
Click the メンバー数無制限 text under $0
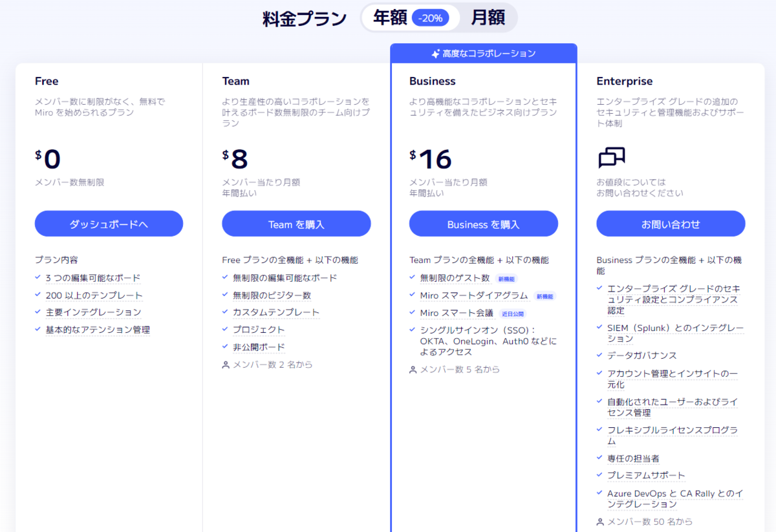point(70,182)
